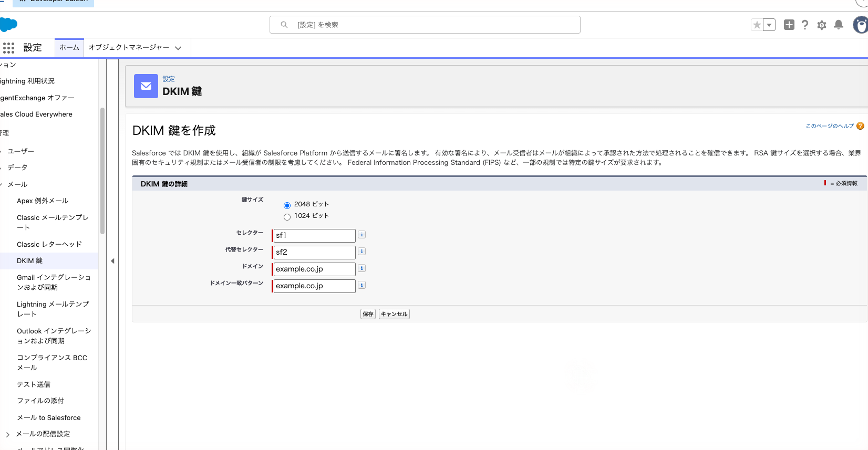This screenshot has width=868, height=450.
Task: Click the キャンセル button
Action: pyautogui.click(x=394, y=314)
